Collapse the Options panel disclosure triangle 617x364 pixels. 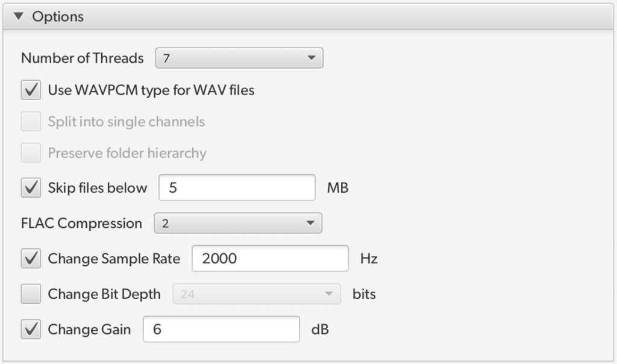click(18, 16)
